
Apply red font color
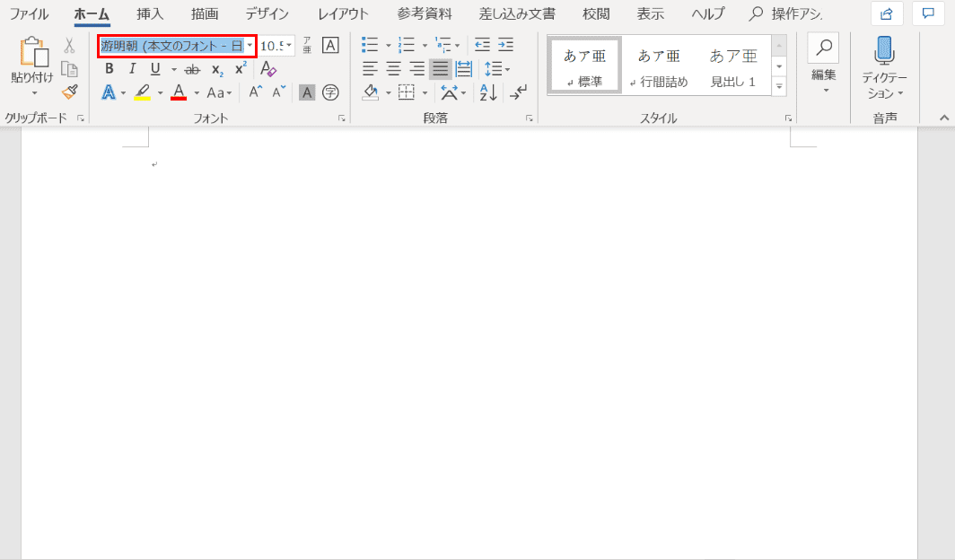179,92
